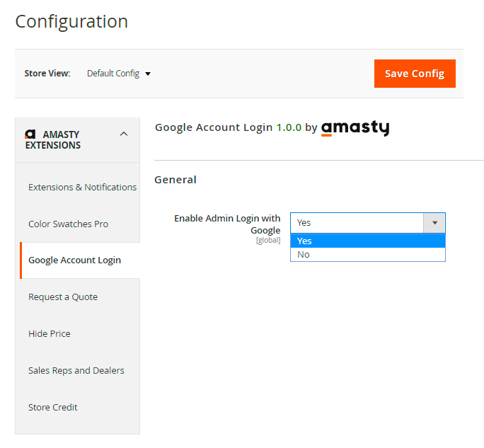This screenshot has height=448, width=484.
Task: Click the Amasty logo icon in sidebar
Action: [30, 134]
